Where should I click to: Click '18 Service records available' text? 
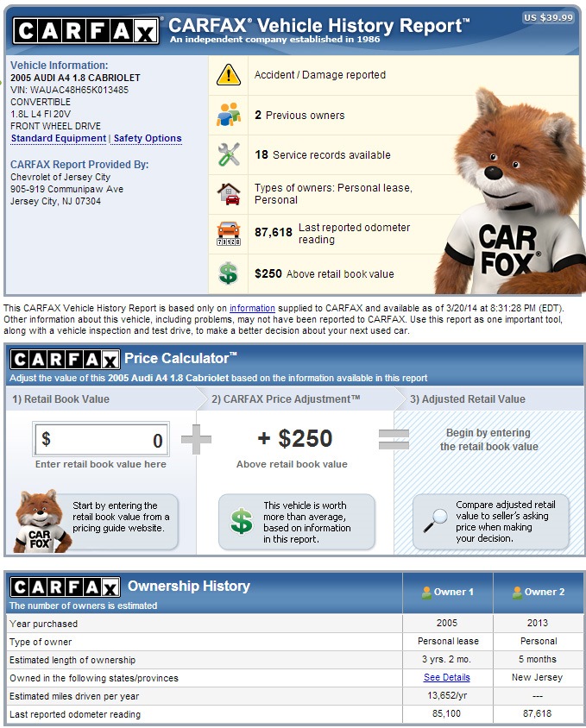323,155
